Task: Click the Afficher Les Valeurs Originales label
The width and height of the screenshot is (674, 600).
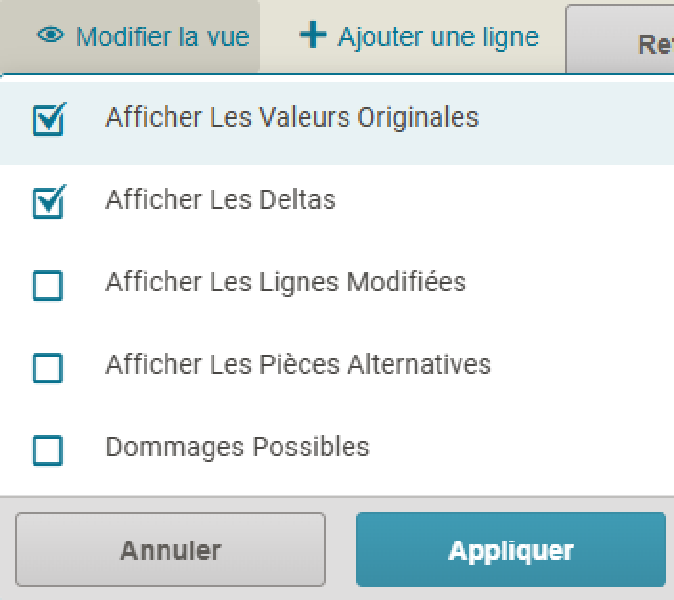Action: click(x=292, y=118)
